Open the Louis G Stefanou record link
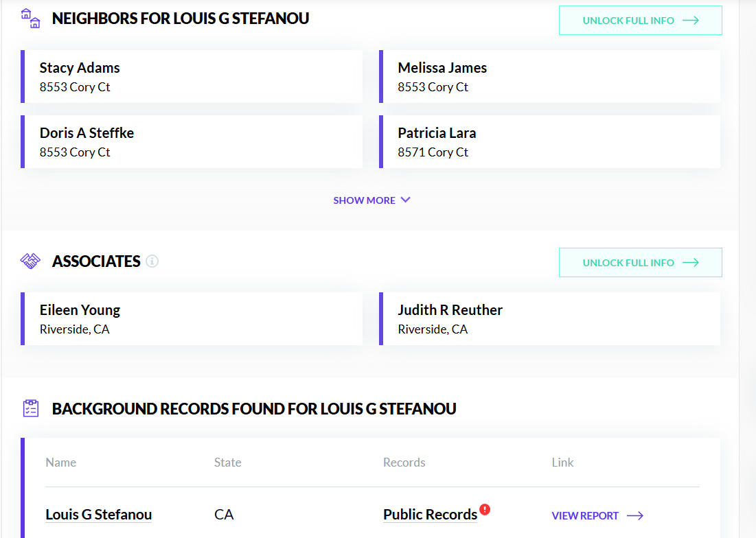This screenshot has width=756, height=538. coord(98,514)
